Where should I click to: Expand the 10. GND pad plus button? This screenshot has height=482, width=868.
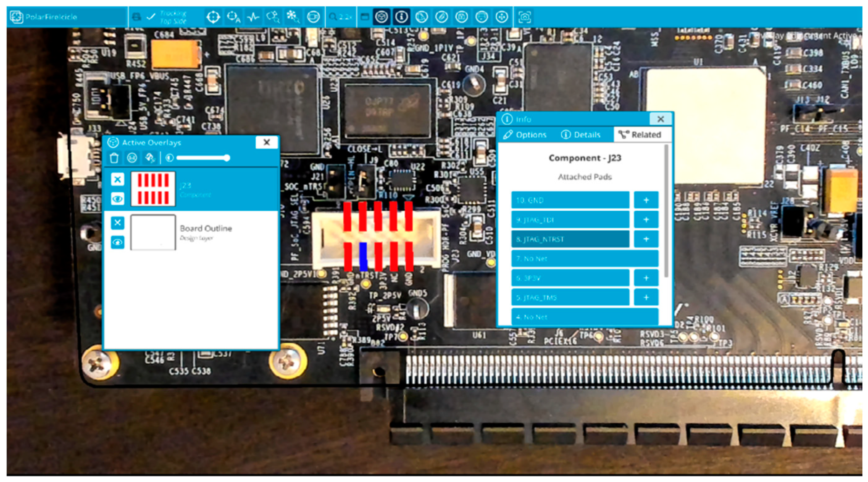coord(646,200)
